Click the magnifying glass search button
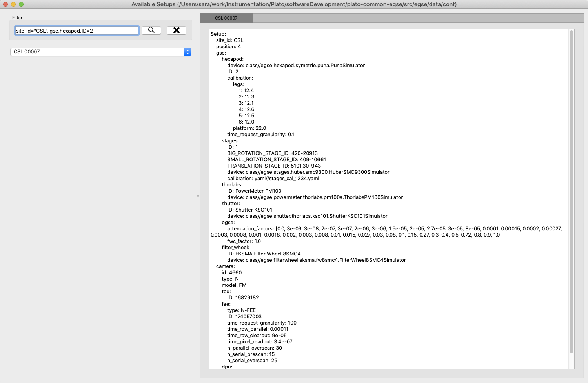 (x=151, y=30)
